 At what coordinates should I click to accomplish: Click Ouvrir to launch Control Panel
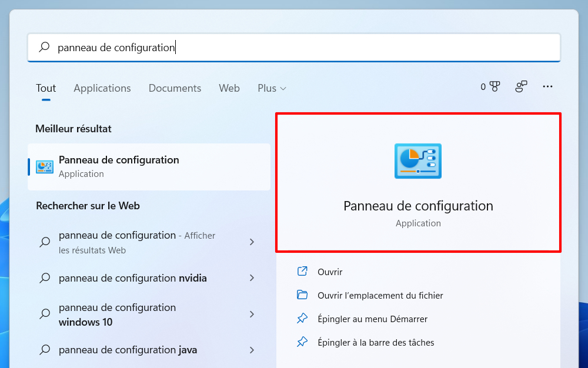330,272
